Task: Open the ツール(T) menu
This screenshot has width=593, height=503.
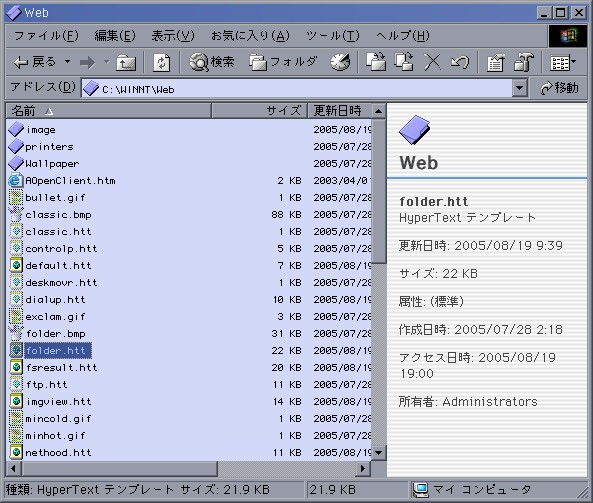Action: pos(332,36)
